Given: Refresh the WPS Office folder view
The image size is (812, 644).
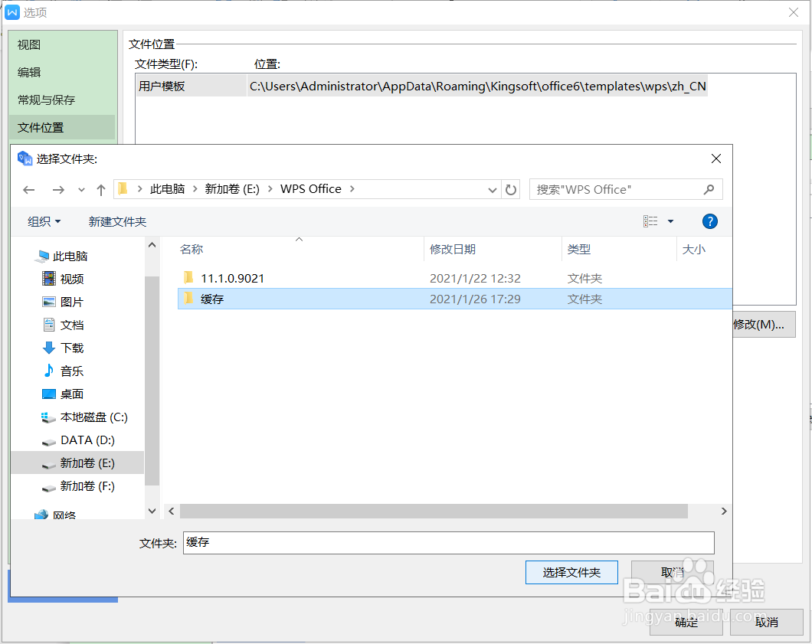Looking at the screenshot, I should [x=511, y=189].
